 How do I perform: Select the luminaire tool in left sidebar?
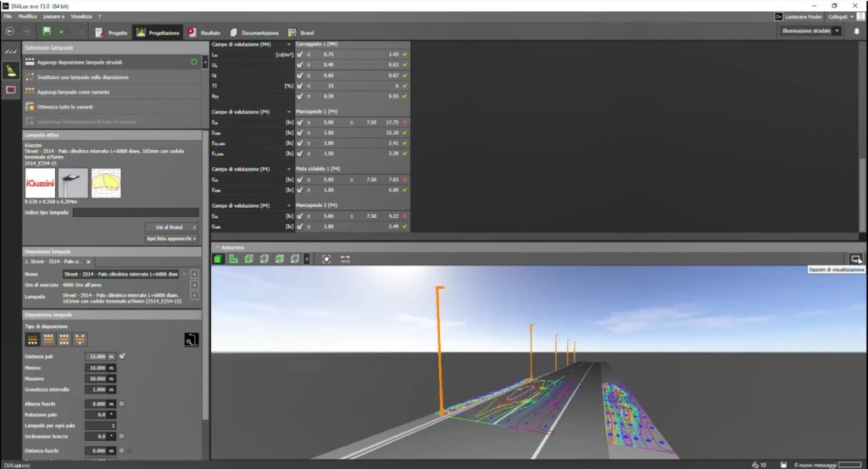tap(11, 70)
